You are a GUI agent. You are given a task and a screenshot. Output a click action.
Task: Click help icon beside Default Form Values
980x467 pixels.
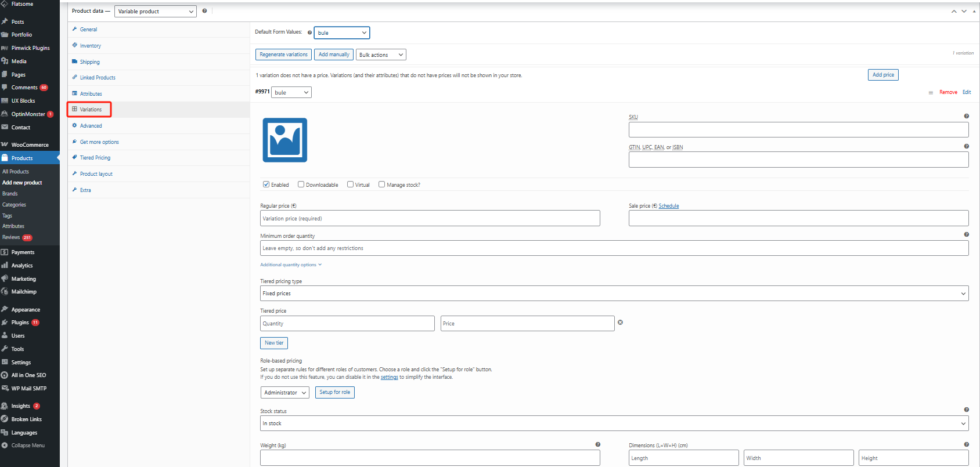[x=309, y=32]
